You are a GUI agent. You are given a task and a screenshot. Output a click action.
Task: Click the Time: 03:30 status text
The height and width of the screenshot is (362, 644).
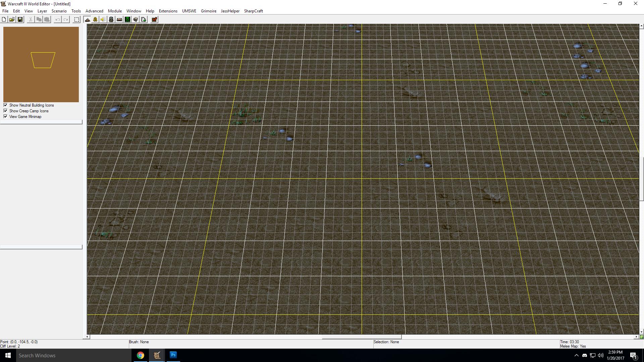pos(569,342)
